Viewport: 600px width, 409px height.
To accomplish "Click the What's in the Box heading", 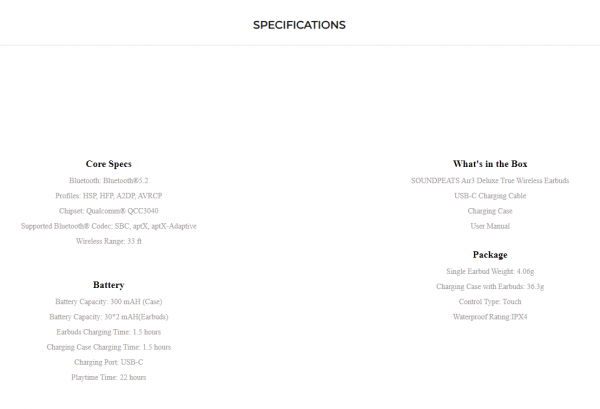I will pos(490,164).
